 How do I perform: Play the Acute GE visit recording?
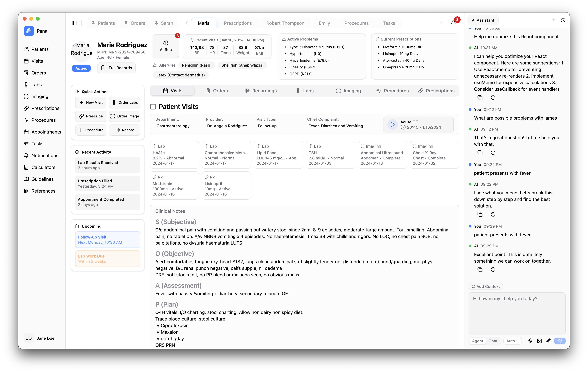[x=393, y=124]
